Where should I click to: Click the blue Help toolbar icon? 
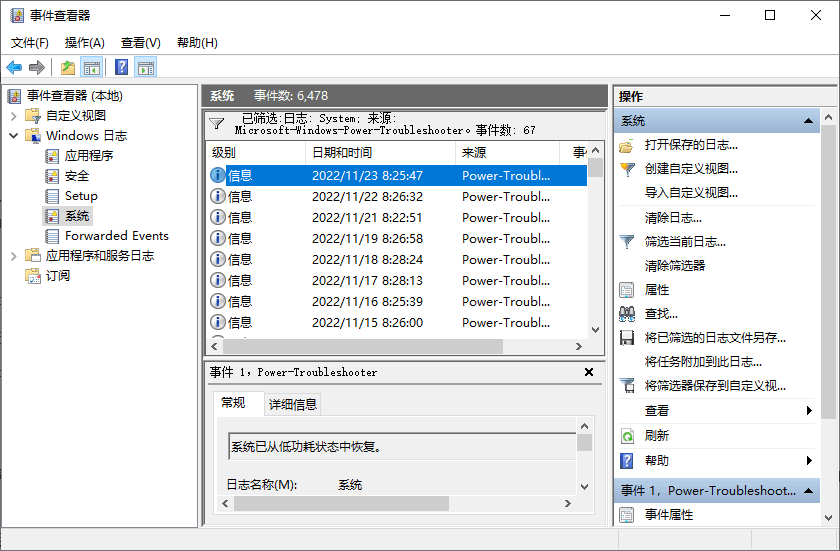pyautogui.click(x=122, y=67)
